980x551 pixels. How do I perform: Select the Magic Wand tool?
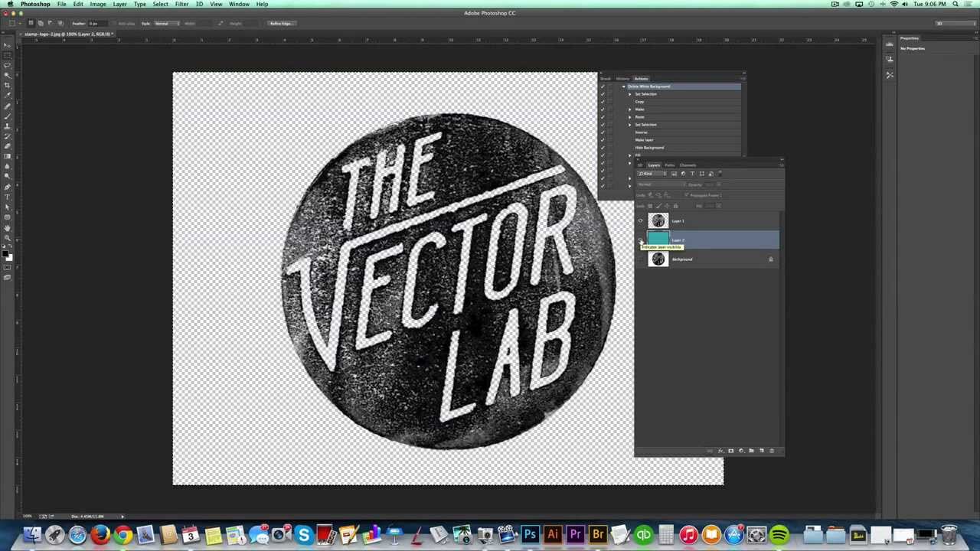[8, 73]
